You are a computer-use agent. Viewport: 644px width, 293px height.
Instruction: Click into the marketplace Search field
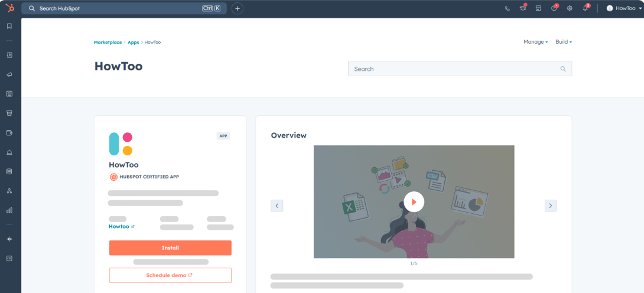click(460, 69)
